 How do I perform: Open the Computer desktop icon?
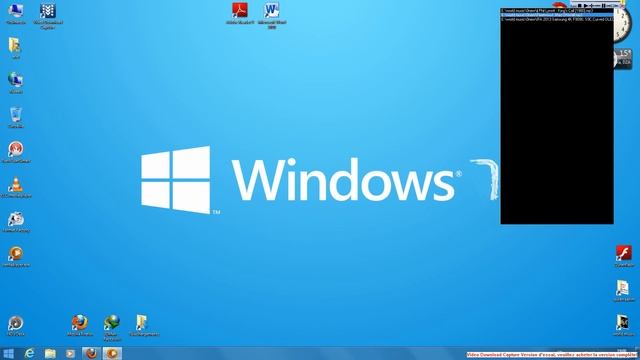click(16, 13)
